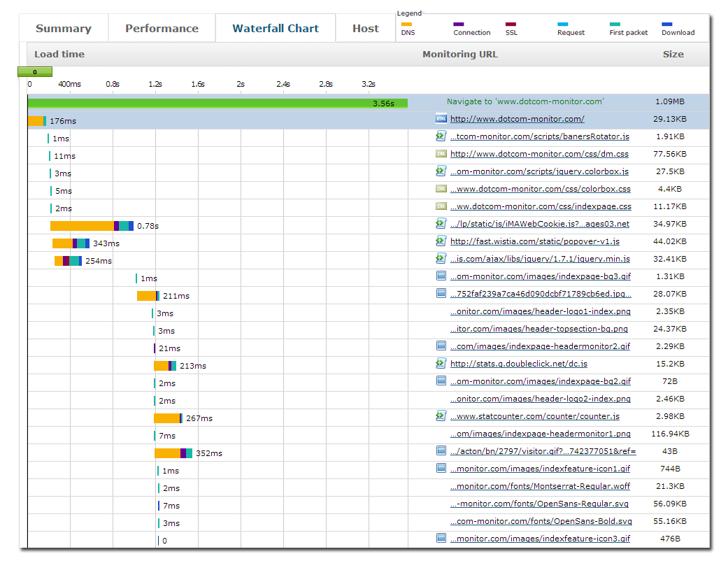728x561 pixels.
Task: Click the DNS orange legend swatch
Action: coord(407,24)
